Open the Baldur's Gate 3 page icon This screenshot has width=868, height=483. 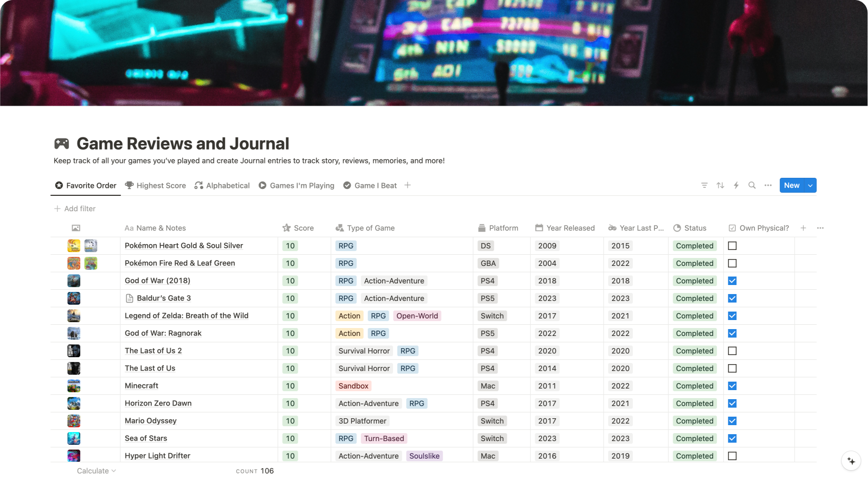pos(129,298)
